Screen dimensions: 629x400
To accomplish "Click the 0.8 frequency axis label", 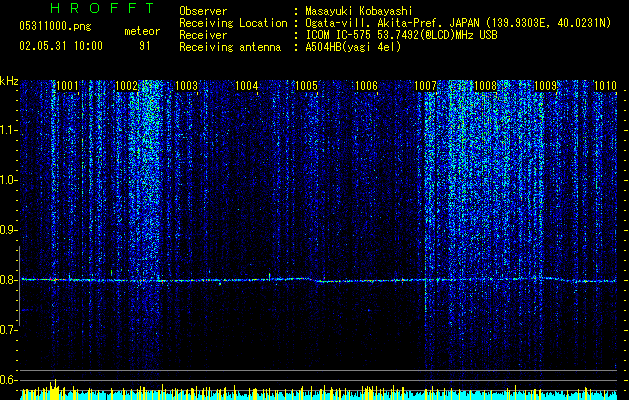I will (8, 280).
